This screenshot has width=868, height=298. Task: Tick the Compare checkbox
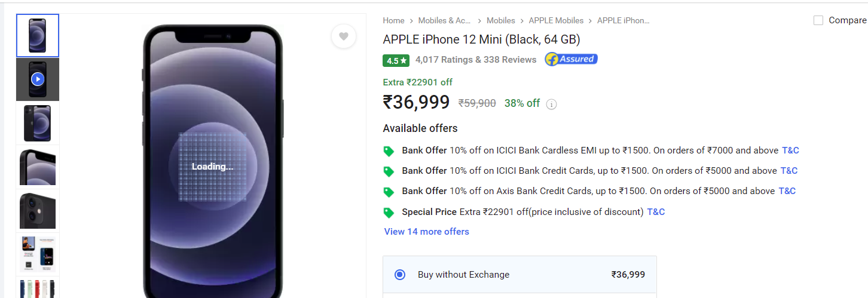coord(818,20)
